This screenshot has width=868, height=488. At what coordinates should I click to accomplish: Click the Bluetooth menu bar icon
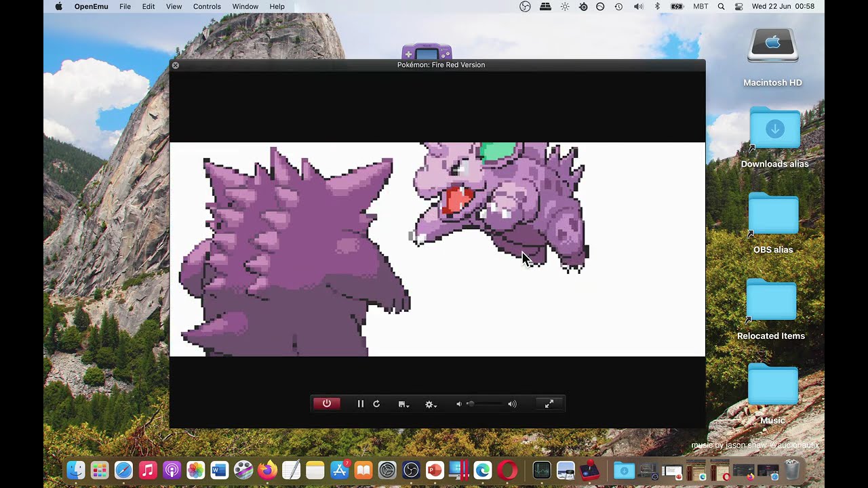click(x=657, y=6)
